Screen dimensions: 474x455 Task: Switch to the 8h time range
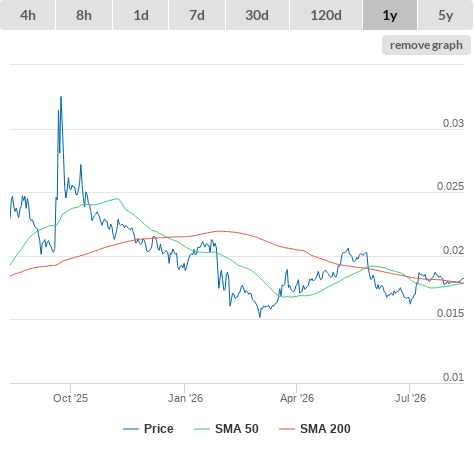(x=84, y=15)
